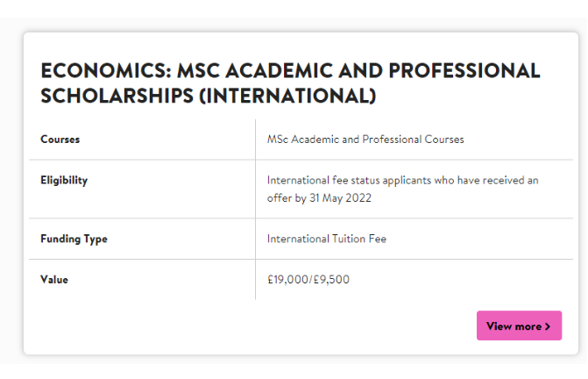588x379 pixels.
Task: Click the £19,000 scholarship amount
Action: pos(286,280)
